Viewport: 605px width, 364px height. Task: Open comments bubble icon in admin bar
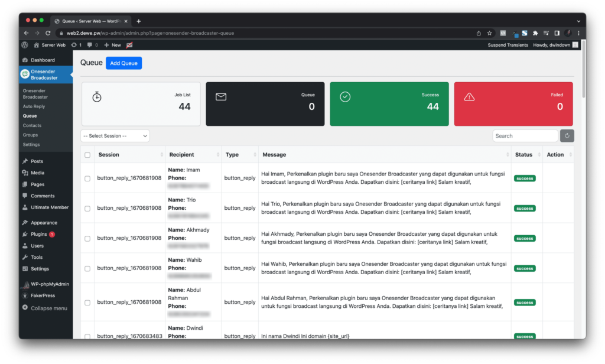(x=90, y=45)
